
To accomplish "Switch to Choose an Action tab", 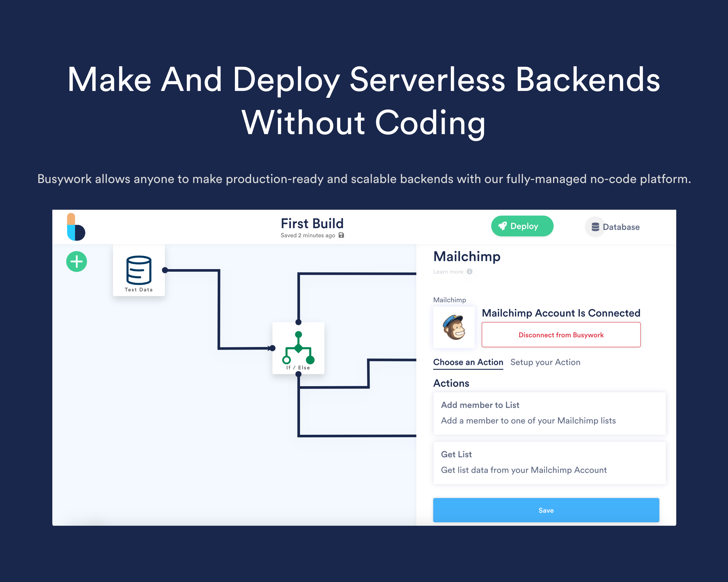I will (x=468, y=362).
